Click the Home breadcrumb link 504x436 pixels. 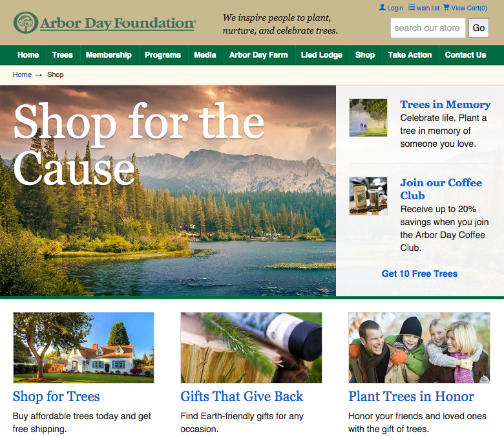click(22, 74)
